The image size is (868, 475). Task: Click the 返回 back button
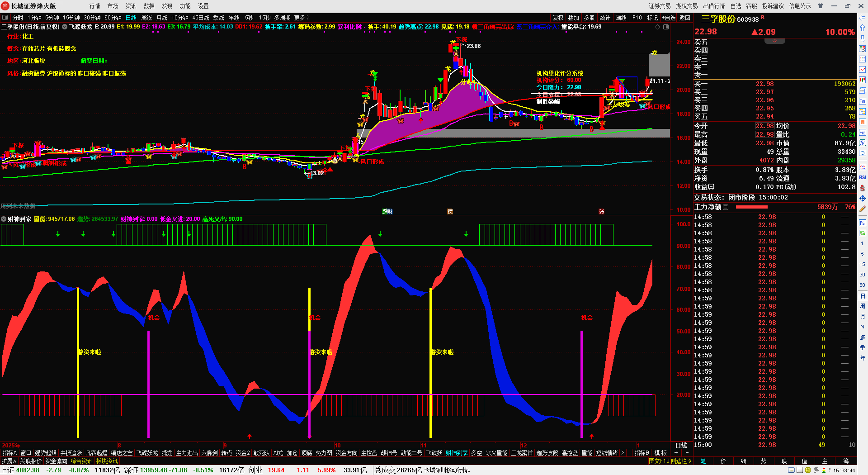click(x=685, y=18)
